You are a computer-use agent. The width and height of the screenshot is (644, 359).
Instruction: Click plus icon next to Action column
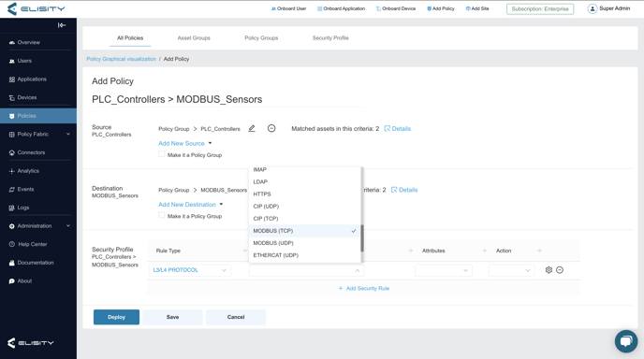click(x=539, y=251)
